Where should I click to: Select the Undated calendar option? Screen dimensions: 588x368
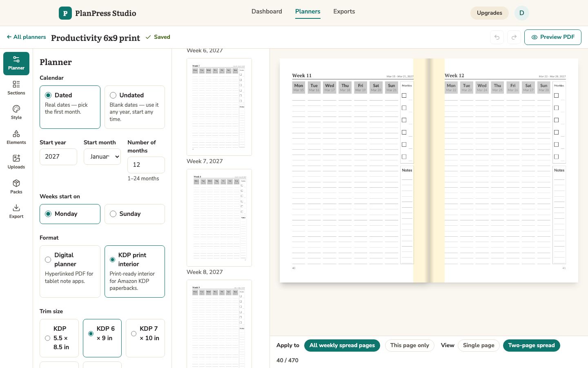point(135,107)
